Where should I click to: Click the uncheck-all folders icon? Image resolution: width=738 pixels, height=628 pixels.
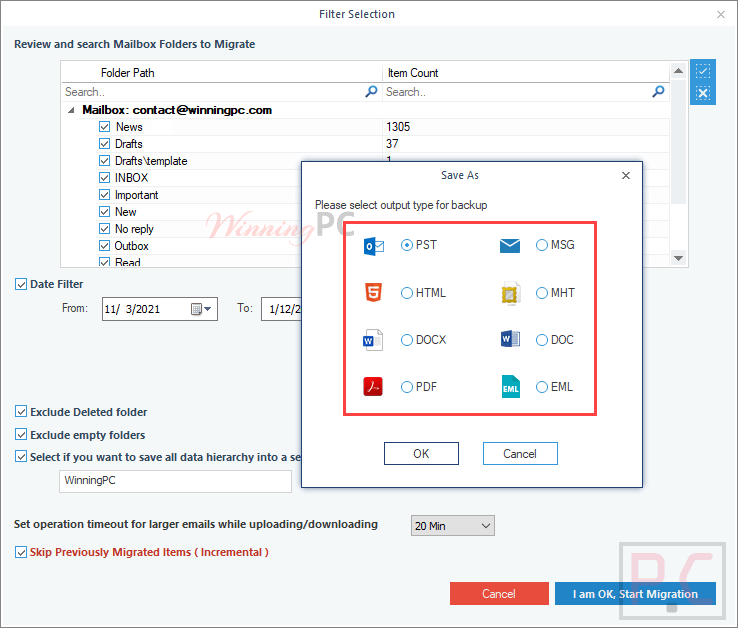(703, 93)
